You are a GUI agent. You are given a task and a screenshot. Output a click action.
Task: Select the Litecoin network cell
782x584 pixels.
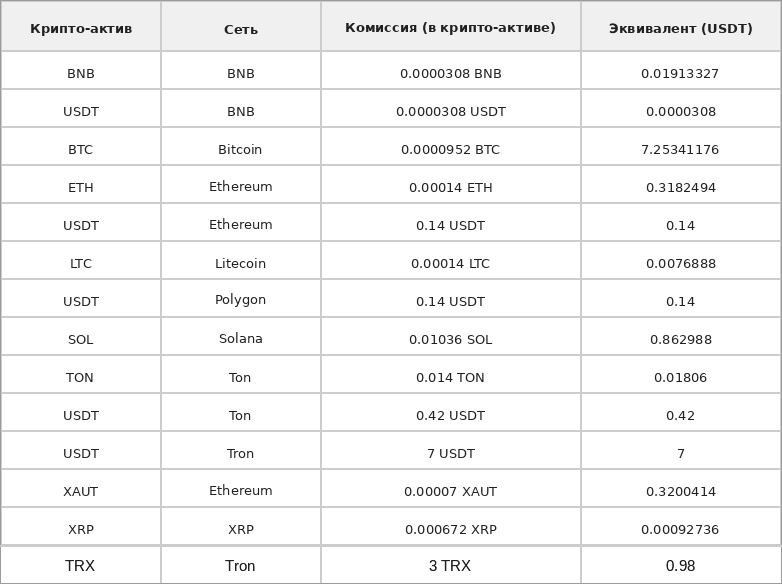pyautogui.click(x=241, y=263)
